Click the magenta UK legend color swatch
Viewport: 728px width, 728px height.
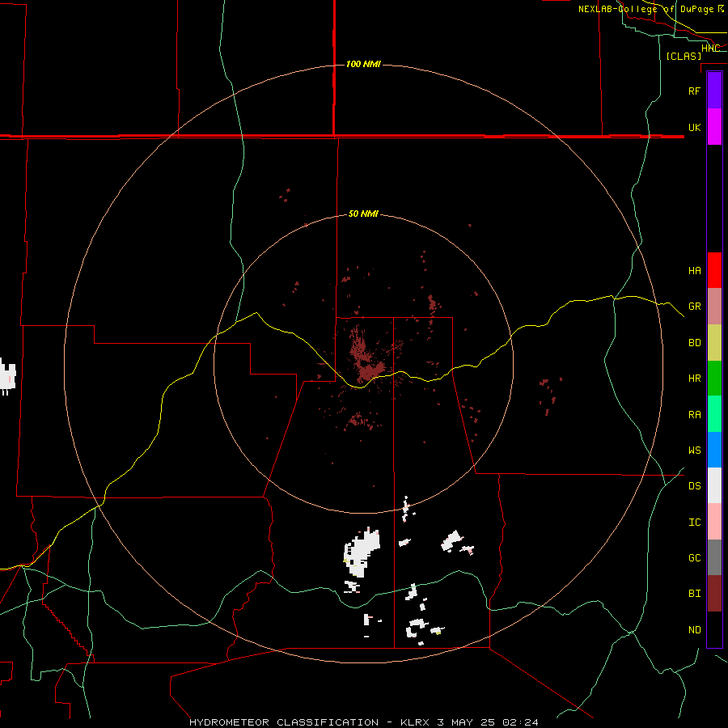714,127
